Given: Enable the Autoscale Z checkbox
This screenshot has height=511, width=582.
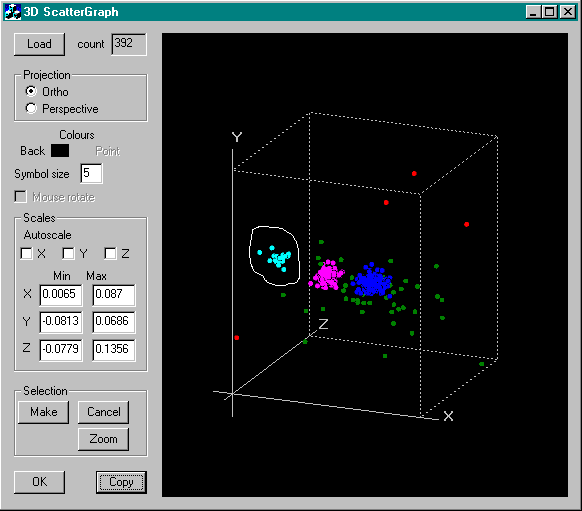Looking at the screenshot, I should click(x=110, y=253).
